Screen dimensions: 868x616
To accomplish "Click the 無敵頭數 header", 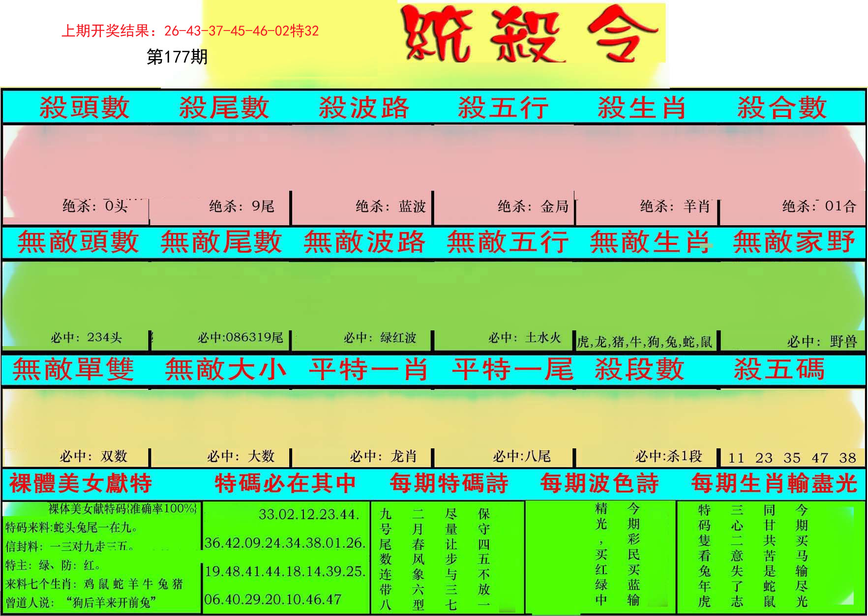I will (x=78, y=242).
